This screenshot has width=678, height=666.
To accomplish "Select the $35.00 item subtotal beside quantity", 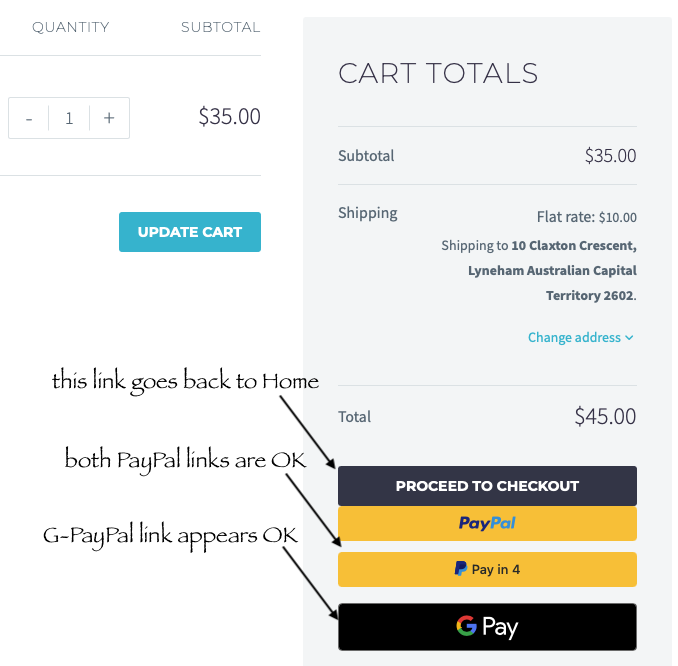I will pyautogui.click(x=229, y=116).
